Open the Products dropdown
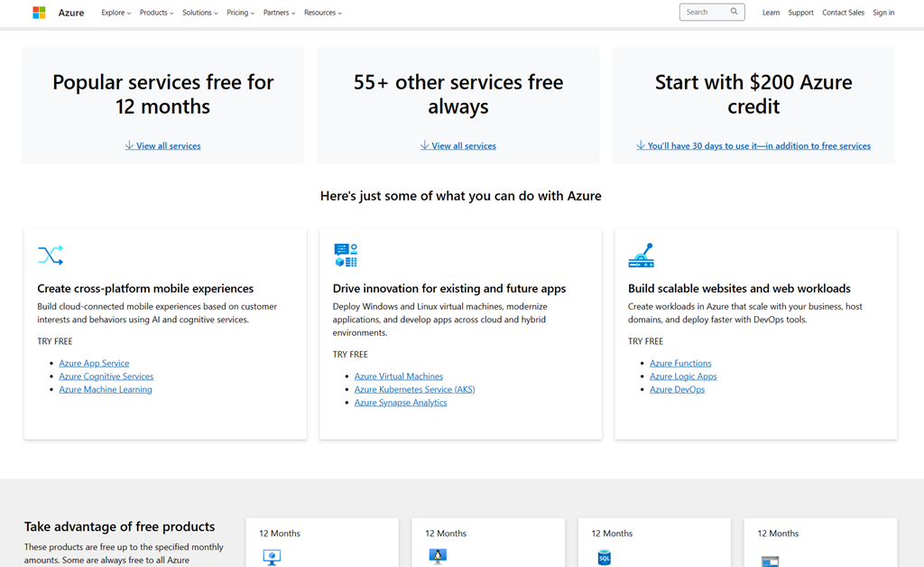Viewport: 924px width, 567px height. pos(156,13)
